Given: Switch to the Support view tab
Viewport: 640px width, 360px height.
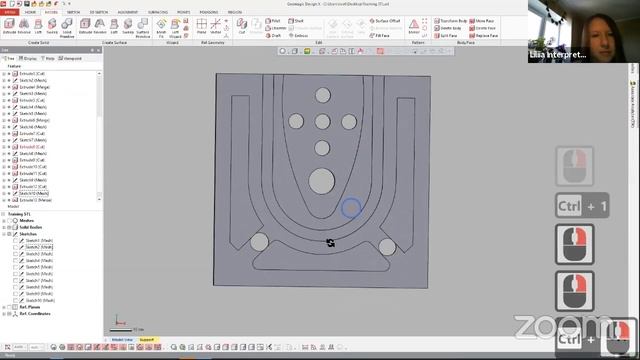Looking at the screenshot, I should pos(147,340).
